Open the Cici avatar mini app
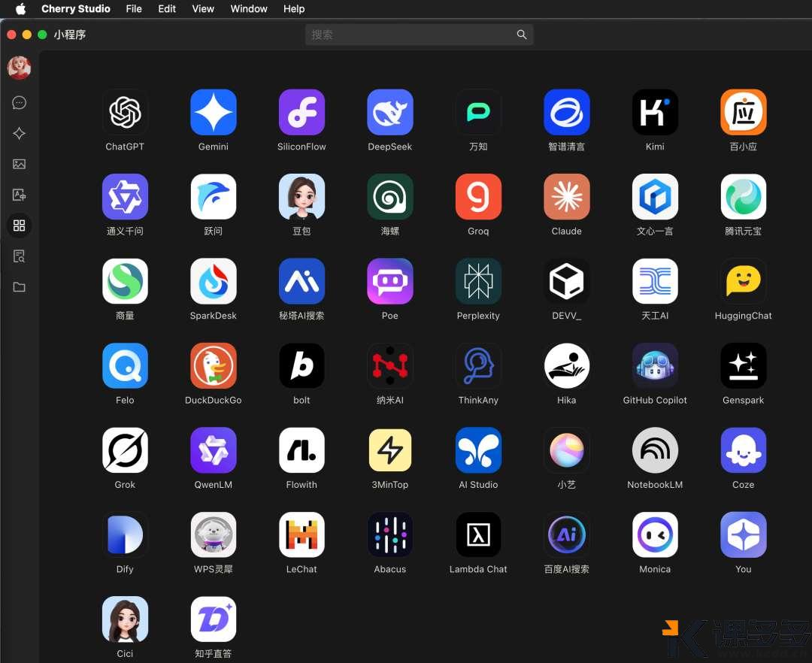The height and width of the screenshot is (663, 812). click(125, 619)
